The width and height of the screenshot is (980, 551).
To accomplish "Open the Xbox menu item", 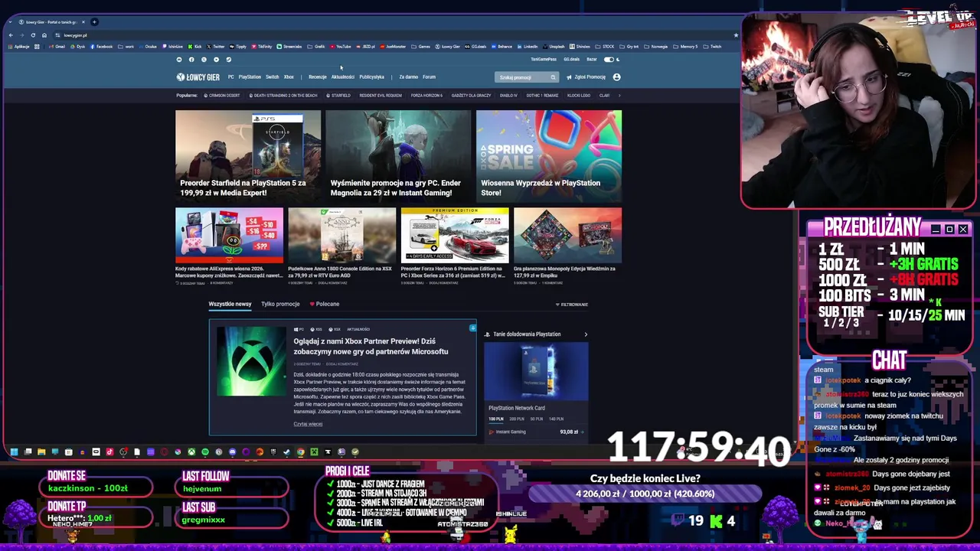I will pyautogui.click(x=289, y=77).
